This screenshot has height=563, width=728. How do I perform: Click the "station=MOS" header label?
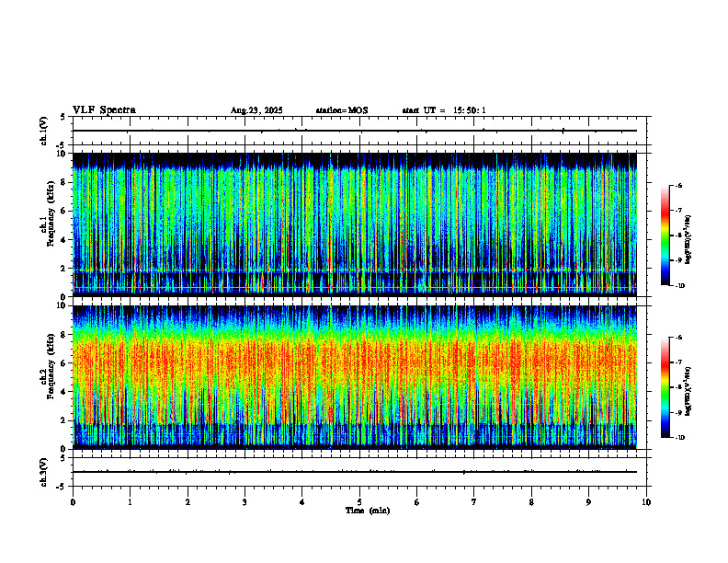pos(342,110)
